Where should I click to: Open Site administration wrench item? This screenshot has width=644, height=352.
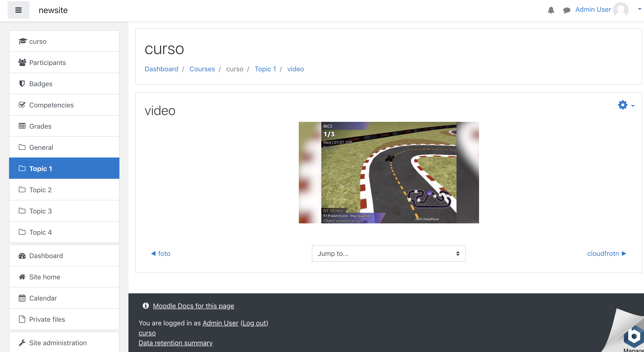(x=58, y=343)
